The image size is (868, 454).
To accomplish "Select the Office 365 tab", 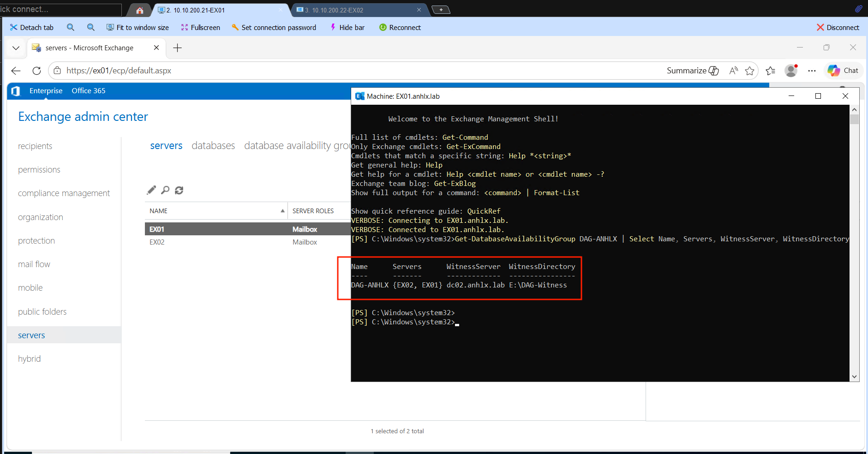I will click(89, 91).
